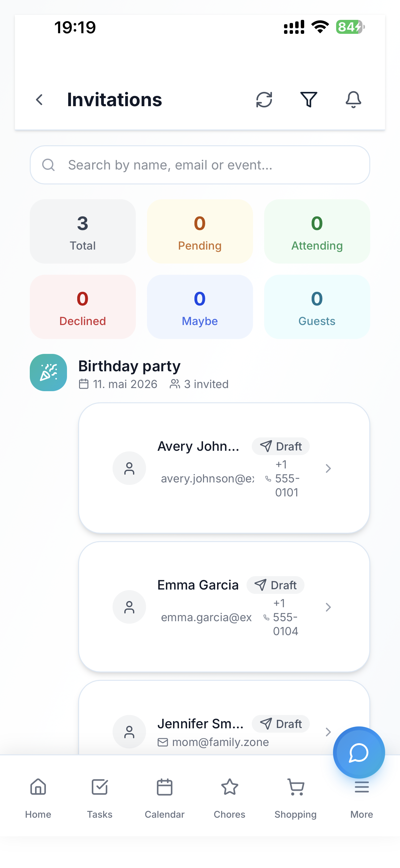Tap the Birthday party confetti icon
Viewport: 400px width, 868px height.
(48, 372)
